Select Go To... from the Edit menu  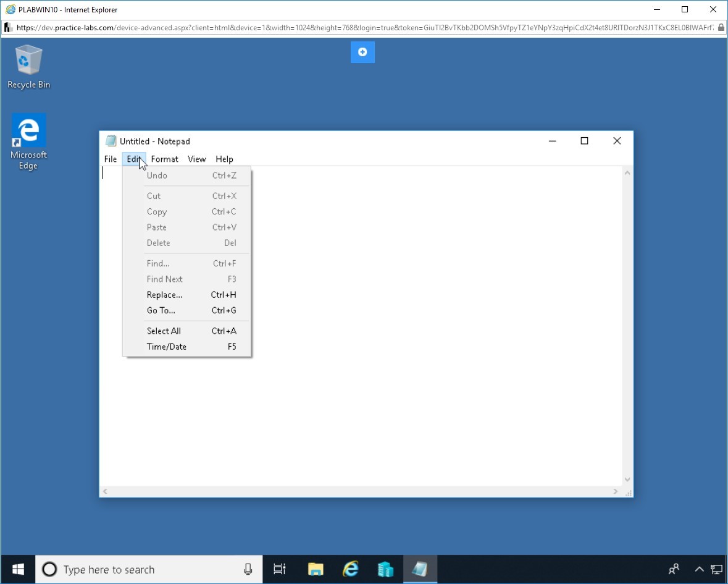[187, 310]
